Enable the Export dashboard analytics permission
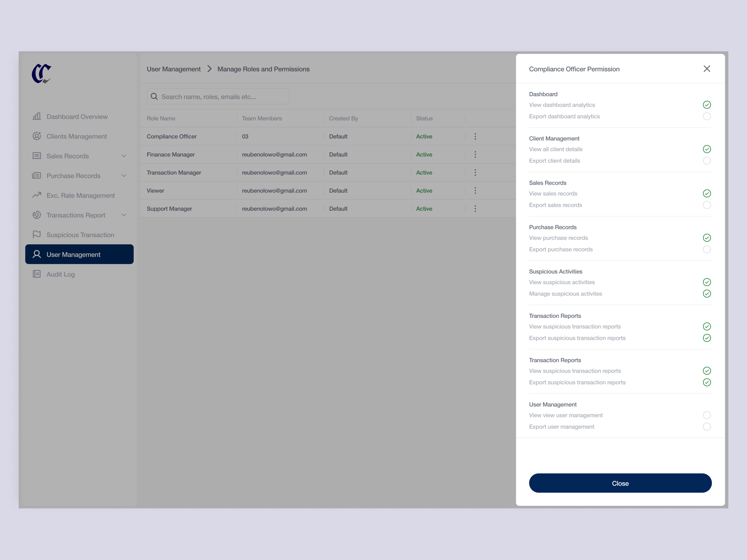The width and height of the screenshot is (747, 560). pos(707,117)
